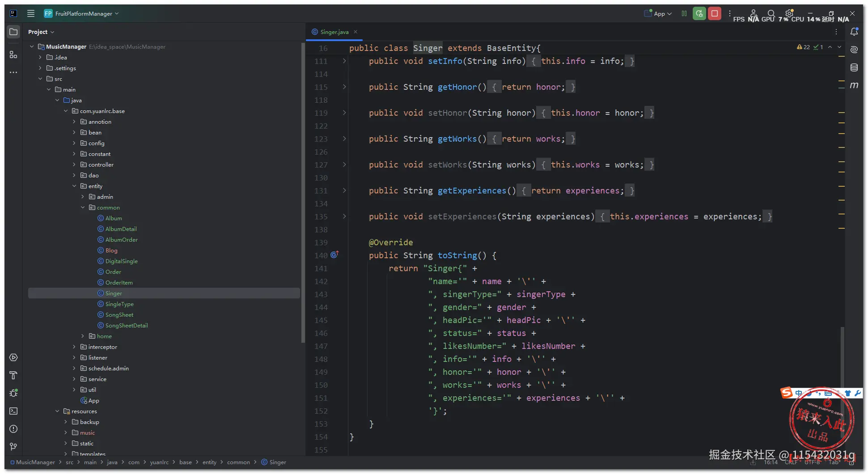Click common in the breadcrumb bar
The width and height of the screenshot is (868, 474).
click(x=238, y=462)
